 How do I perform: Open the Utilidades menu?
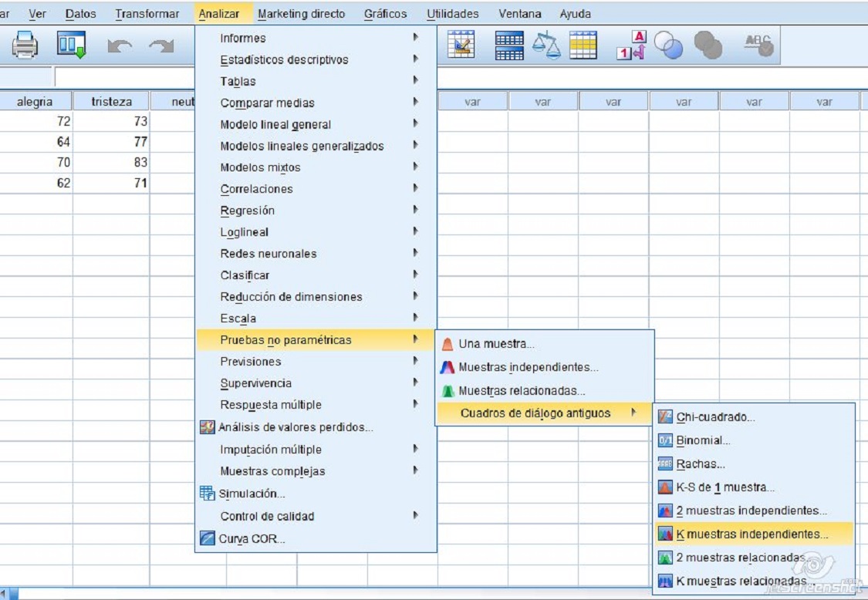coord(452,13)
